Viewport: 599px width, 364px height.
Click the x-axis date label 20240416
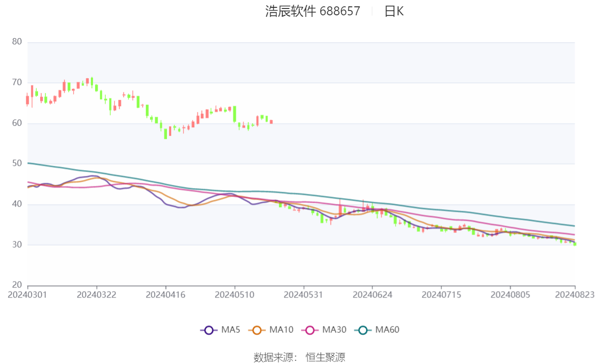coord(165,295)
